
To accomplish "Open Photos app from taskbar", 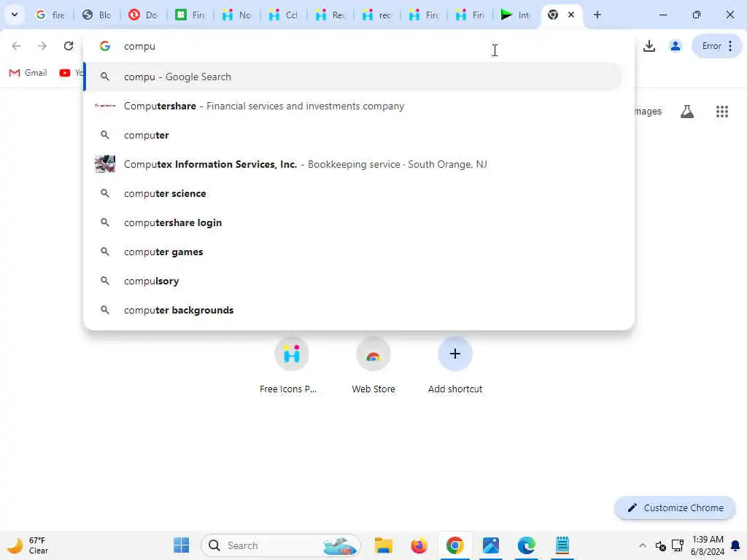I will [491, 545].
